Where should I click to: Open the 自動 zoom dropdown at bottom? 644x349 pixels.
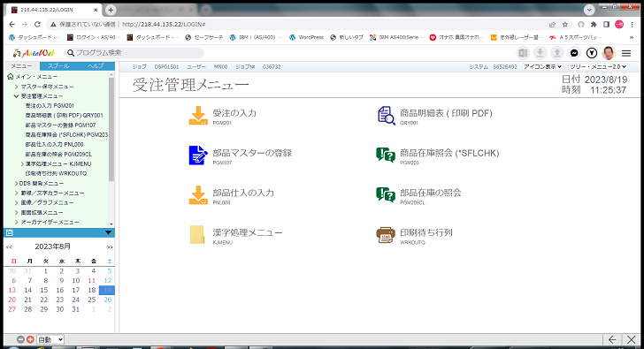click(50, 339)
